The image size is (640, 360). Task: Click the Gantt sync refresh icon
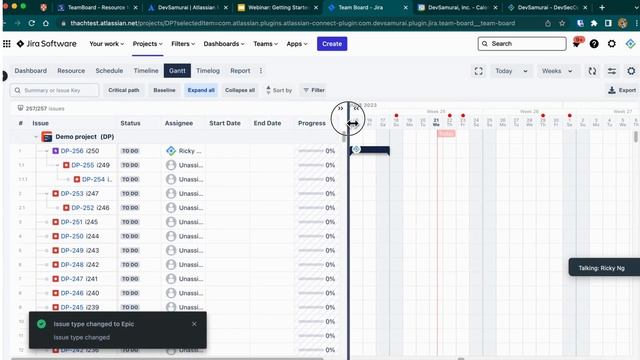click(x=592, y=71)
